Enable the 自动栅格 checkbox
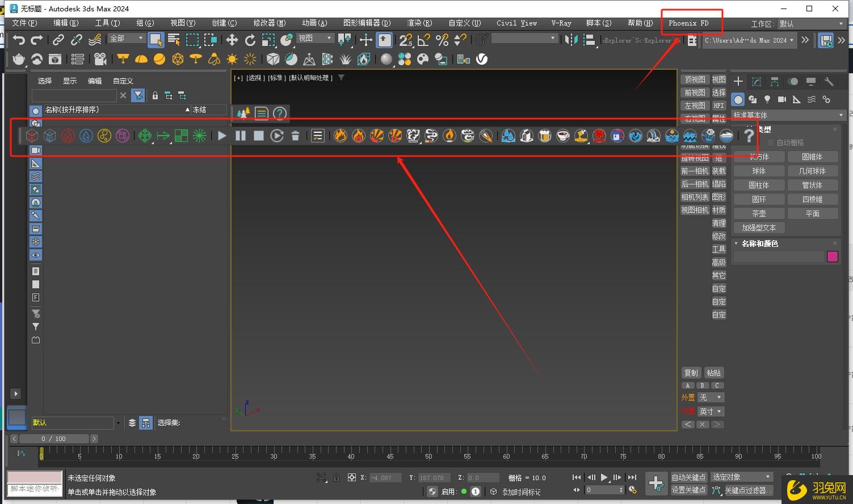 771,142
